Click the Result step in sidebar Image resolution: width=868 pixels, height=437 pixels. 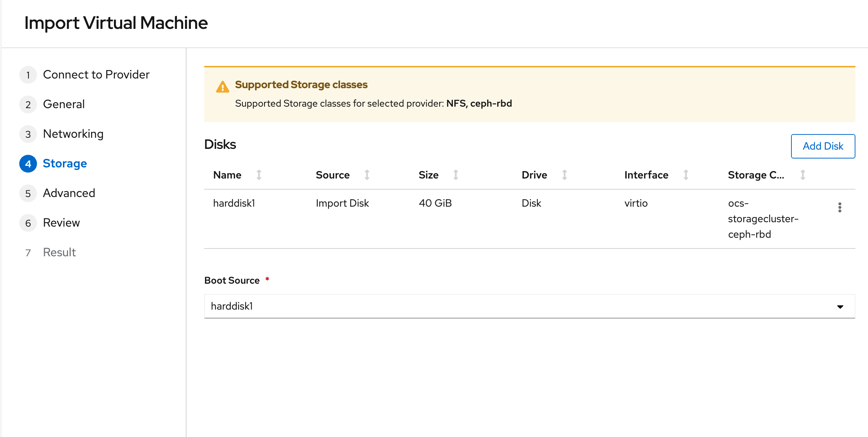(59, 252)
